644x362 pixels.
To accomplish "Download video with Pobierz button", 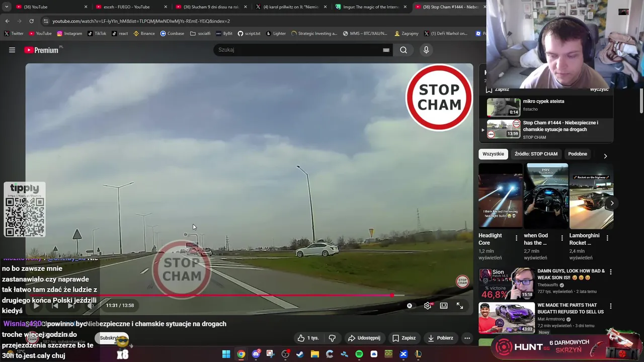I will click(x=440, y=338).
